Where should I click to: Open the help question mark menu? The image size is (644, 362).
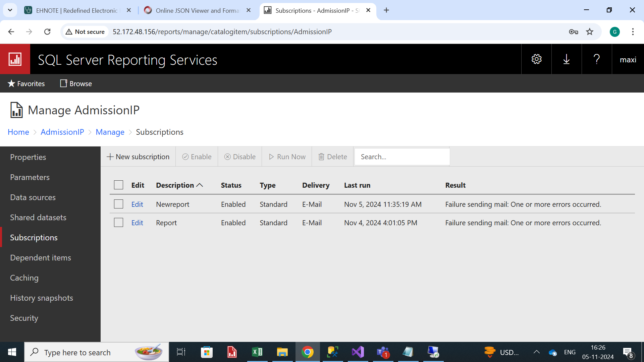tap(597, 59)
